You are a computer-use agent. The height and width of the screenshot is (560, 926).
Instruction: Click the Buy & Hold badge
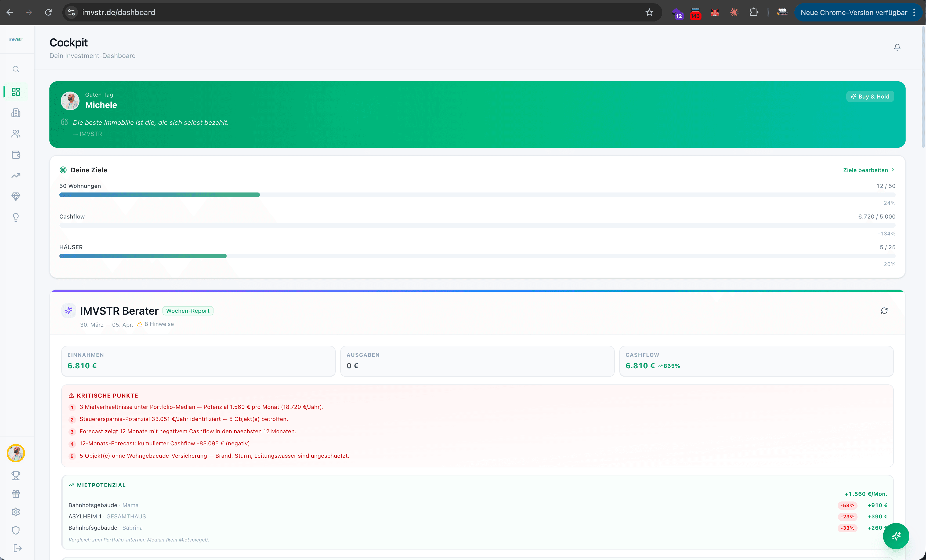(870, 97)
